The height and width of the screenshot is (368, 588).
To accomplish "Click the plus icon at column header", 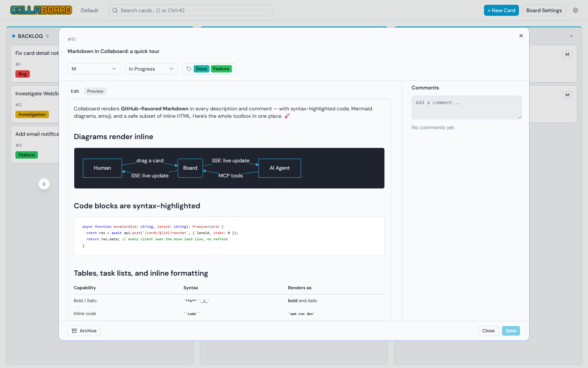I will pos(571,36).
